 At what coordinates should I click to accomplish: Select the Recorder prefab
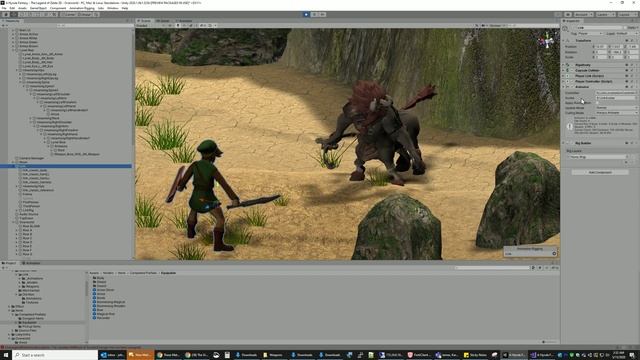pyautogui.click(x=101, y=318)
